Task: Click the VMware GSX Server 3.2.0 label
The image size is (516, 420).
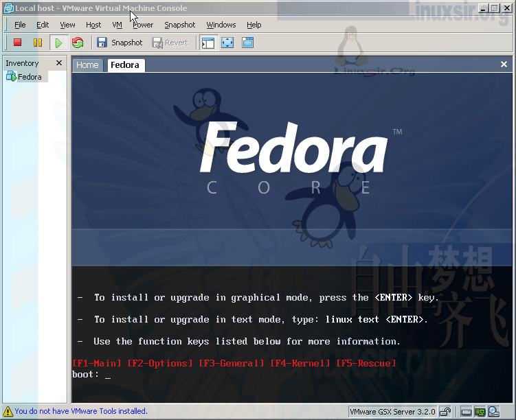Action: pos(392,412)
